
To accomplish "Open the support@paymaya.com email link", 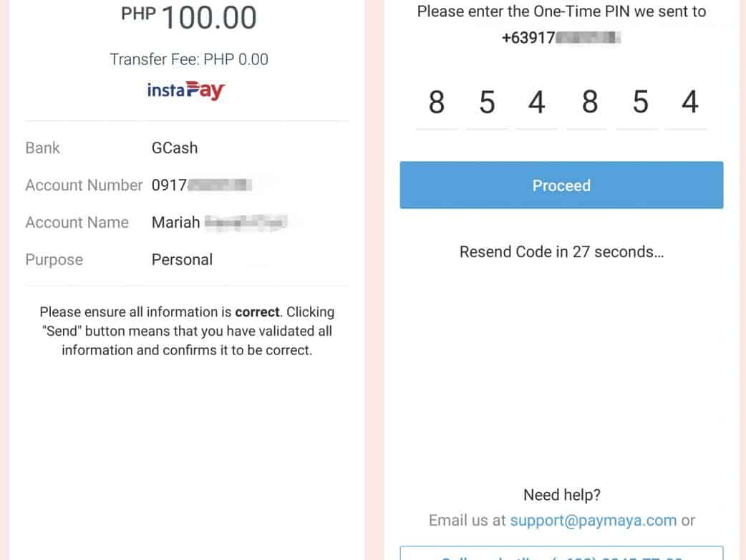I will tap(593, 521).
